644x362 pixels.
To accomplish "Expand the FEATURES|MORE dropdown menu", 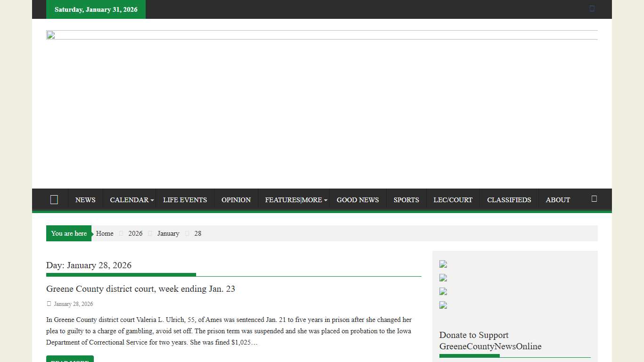I will click(296, 200).
